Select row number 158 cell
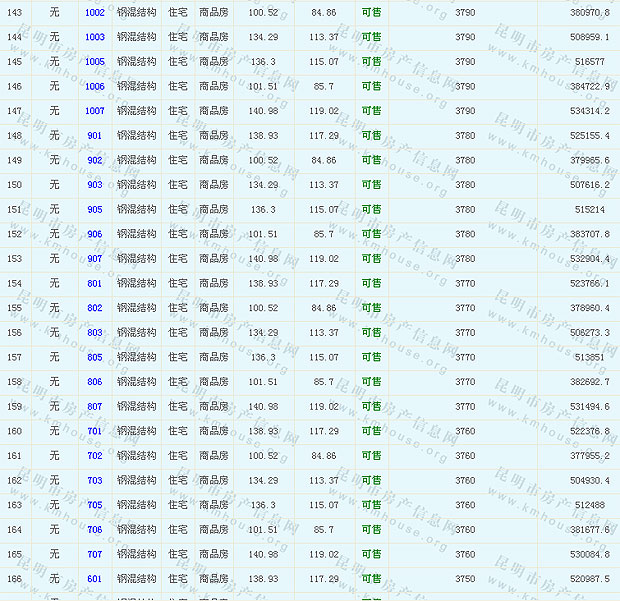The width and height of the screenshot is (620, 601). tap(14, 382)
